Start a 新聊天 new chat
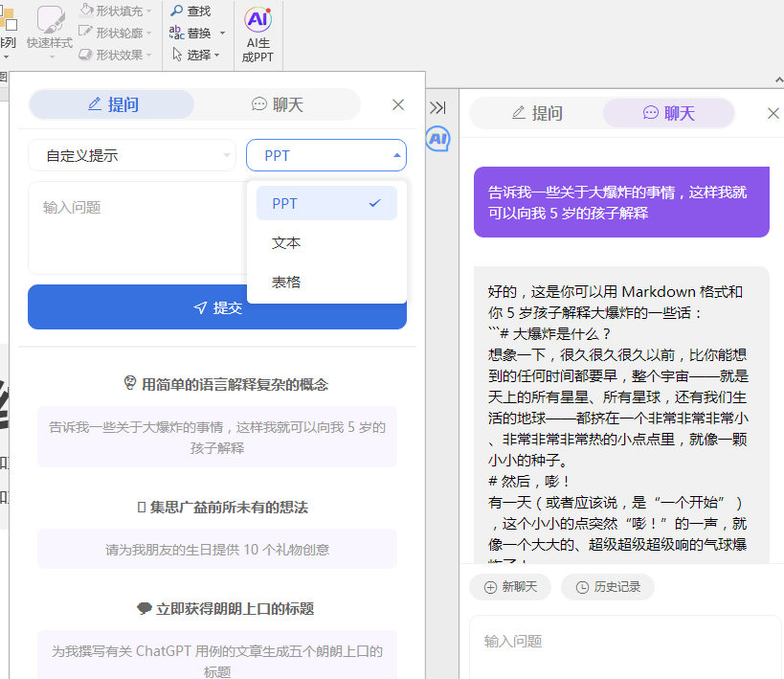Image resolution: width=784 pixels, height=679 pixels. tap(509, 586)
